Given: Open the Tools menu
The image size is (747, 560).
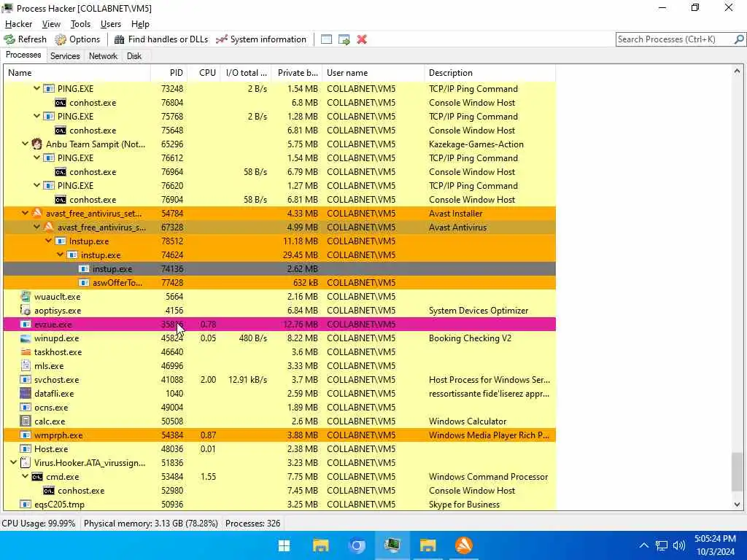Looking at the screenshot, I should [80, 24].
